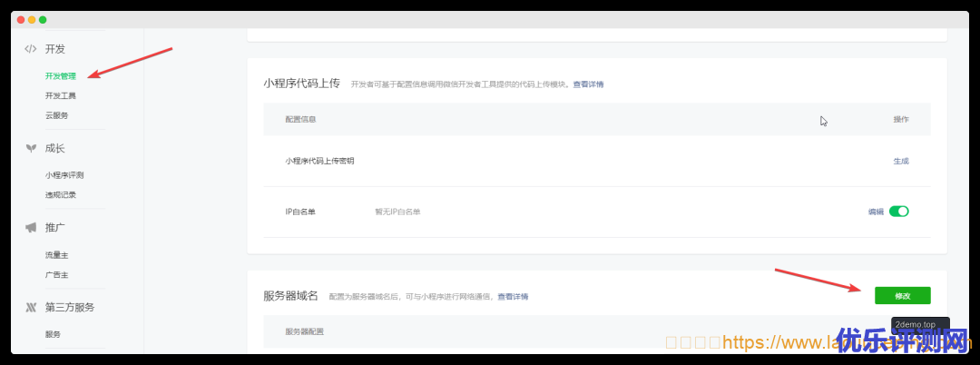Click the green maximize window button
This screenshot has height=365, width=980.
click(x=43, y=20)
